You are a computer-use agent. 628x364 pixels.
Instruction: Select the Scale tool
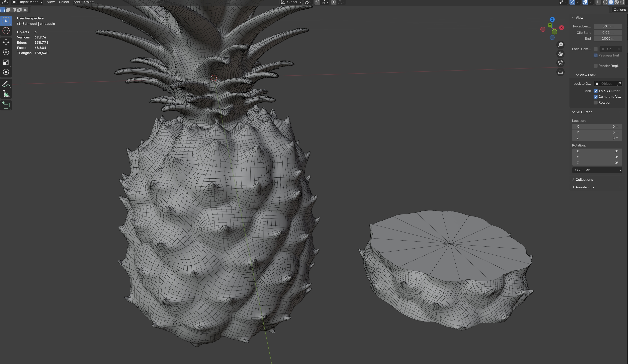[x=6, y=62]
